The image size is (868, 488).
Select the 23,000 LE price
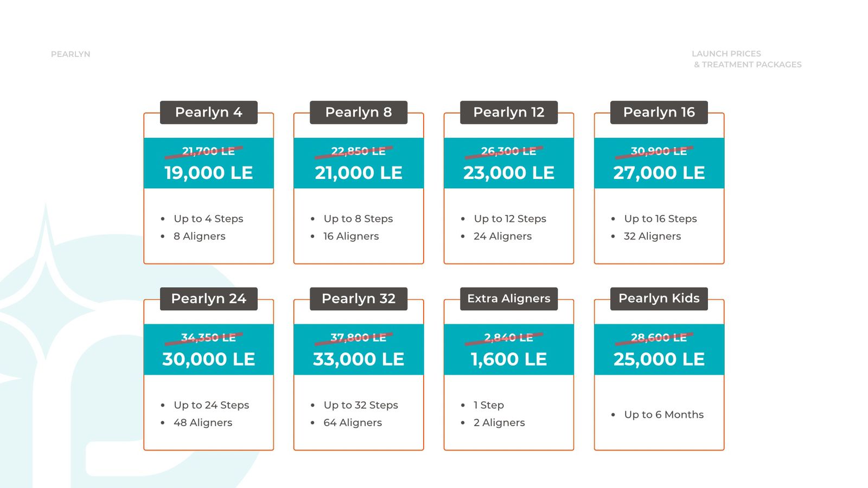(x=508, y=173)
